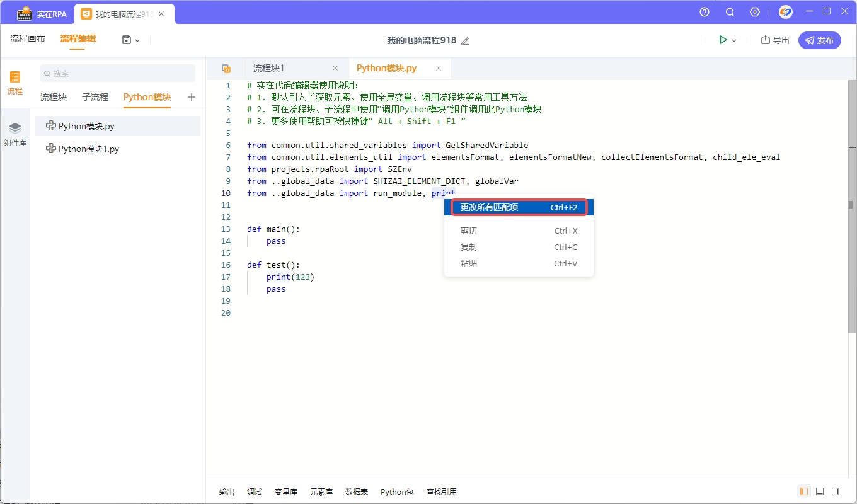This screenshot has height=504, width=857.
Task: Click 'run_module' in line 10
Action: tap(397, 193)
